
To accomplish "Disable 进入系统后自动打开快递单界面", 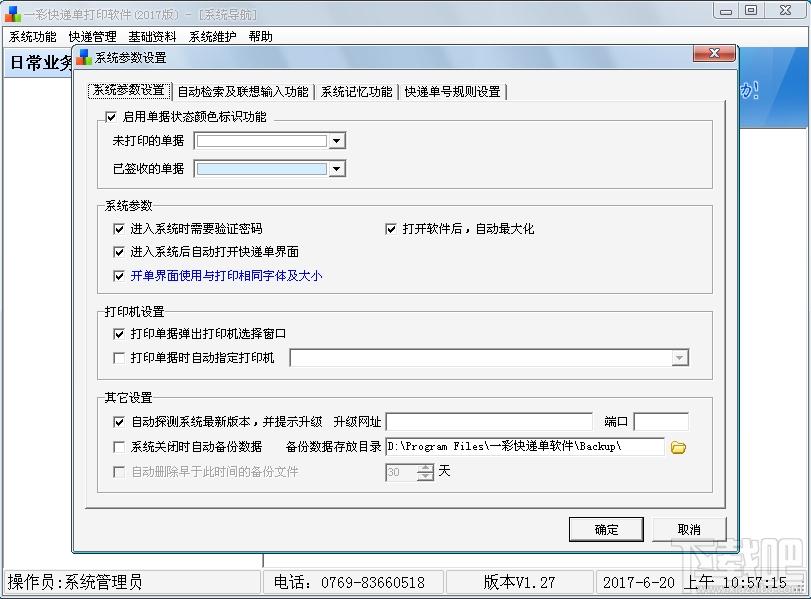I will click(119, 252).
